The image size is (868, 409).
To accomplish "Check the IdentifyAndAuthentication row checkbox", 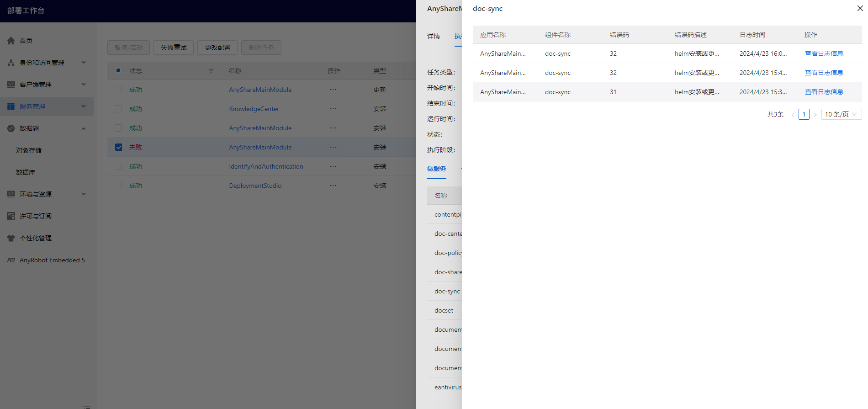I will (118, 166).
